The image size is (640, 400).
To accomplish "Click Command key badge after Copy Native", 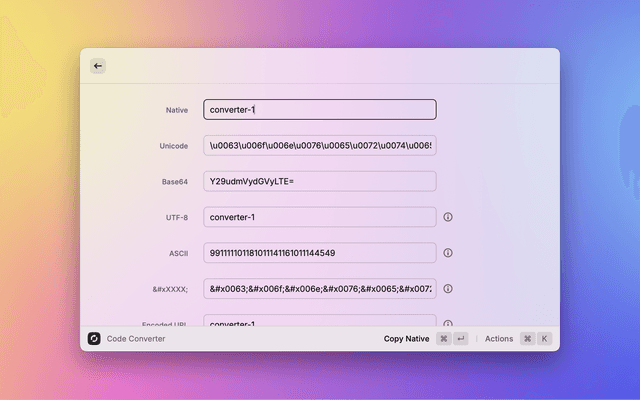I will 443,339.
